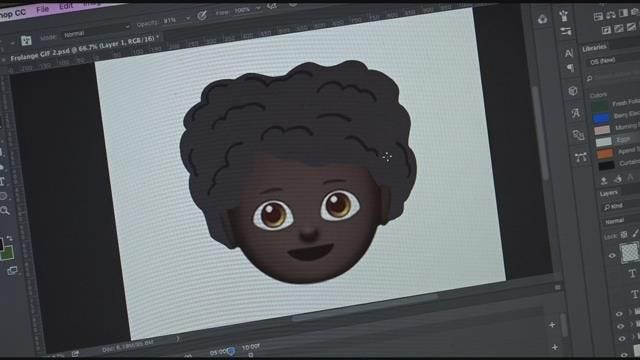Click the Invert adjustment icon in second row
Screen dimensions: 640x360
pos(607,30)
